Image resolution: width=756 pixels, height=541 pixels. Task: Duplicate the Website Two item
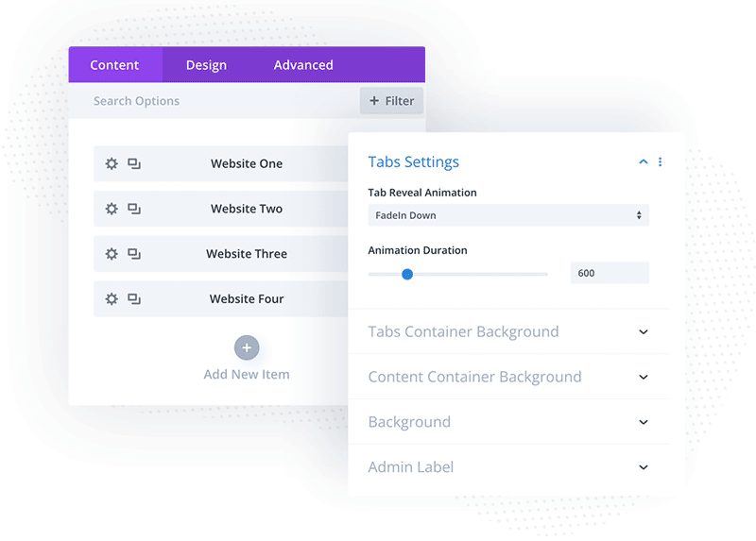tap(134, 209)
